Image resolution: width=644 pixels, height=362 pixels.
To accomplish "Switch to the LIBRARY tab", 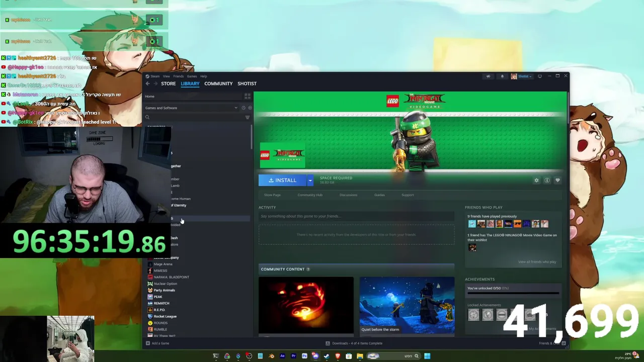I will click(x=190, y=83).
